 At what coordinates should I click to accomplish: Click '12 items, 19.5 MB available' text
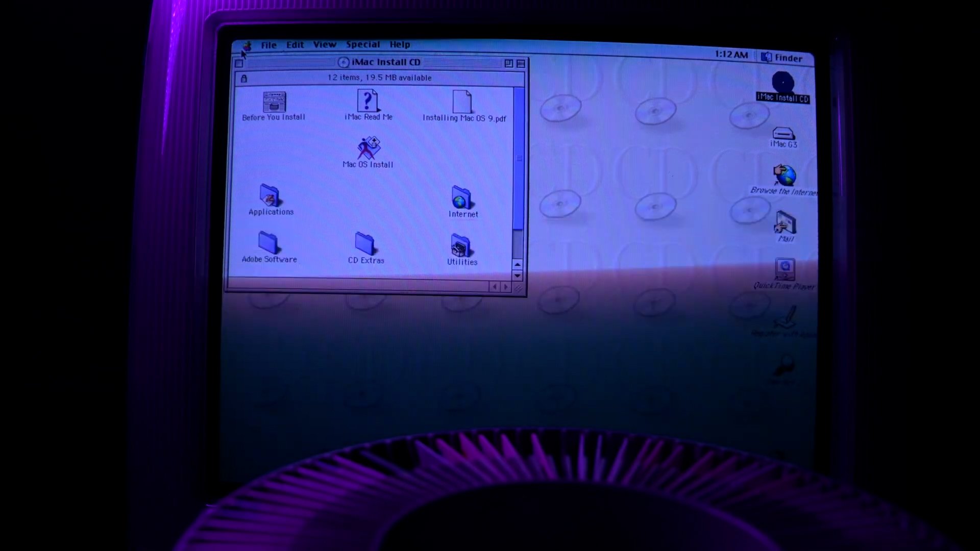click(379, 78)
